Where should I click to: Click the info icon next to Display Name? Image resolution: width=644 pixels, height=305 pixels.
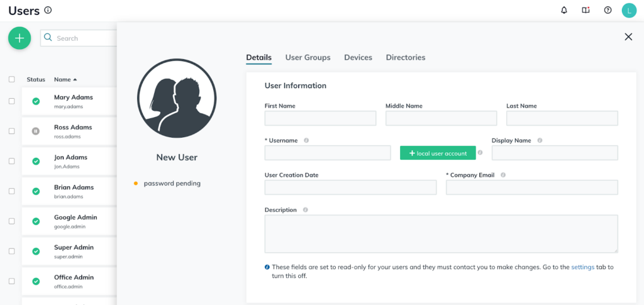click(x=540, y=140)
